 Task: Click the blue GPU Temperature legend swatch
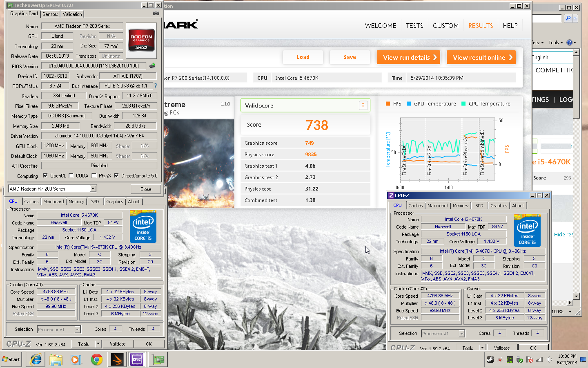(x=409, y=104)
